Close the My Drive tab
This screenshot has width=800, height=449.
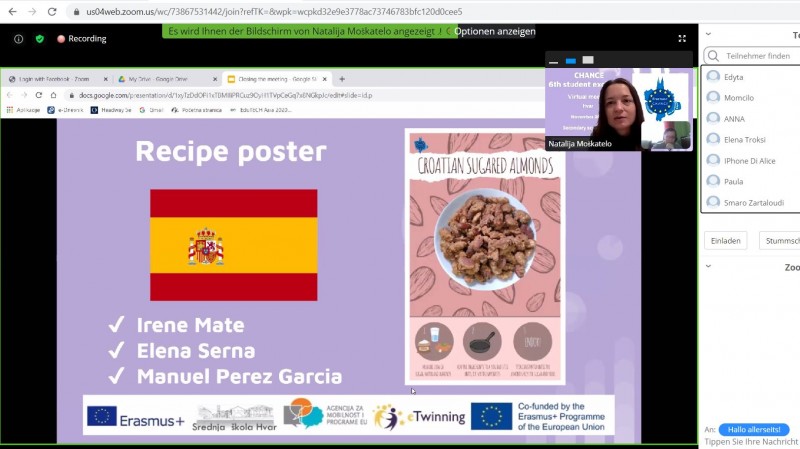215,79
